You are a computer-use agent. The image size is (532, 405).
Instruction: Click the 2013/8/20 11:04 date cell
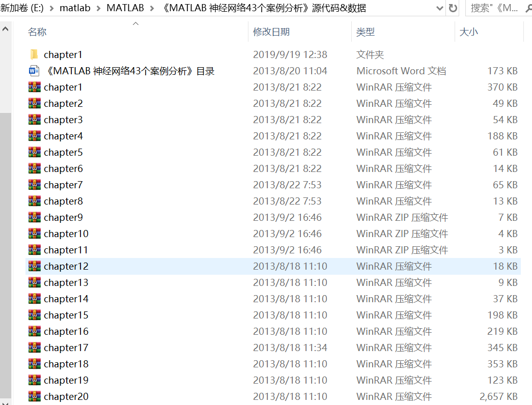point(290,71)
